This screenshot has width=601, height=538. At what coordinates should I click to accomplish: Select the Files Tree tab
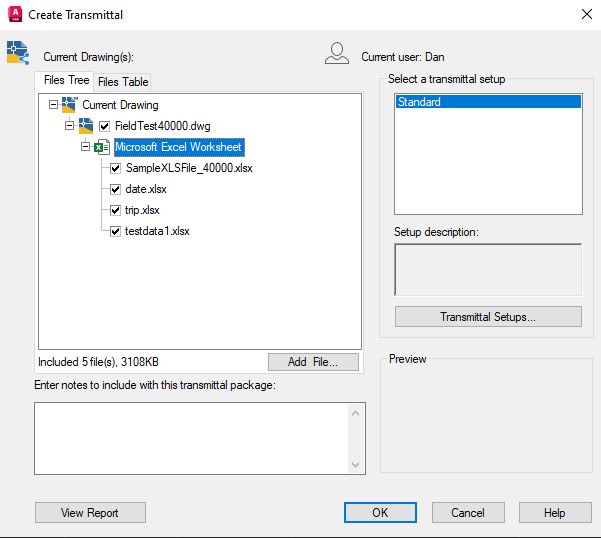point(66,81)
